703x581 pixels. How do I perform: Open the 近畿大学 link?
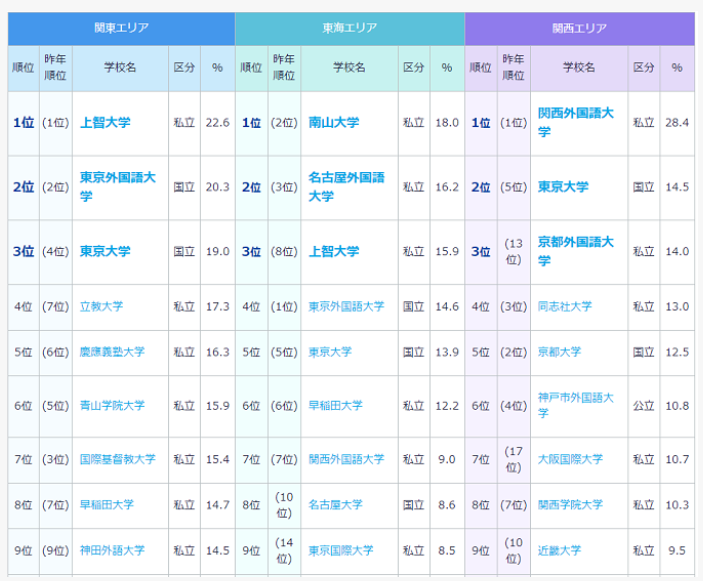(560, 551)
